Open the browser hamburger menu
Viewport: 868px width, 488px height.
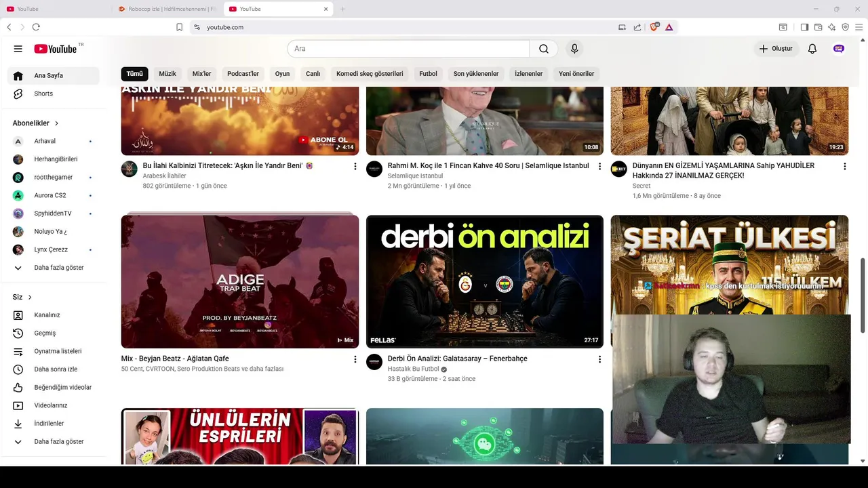pyautogui.click(x=858, y=27)
